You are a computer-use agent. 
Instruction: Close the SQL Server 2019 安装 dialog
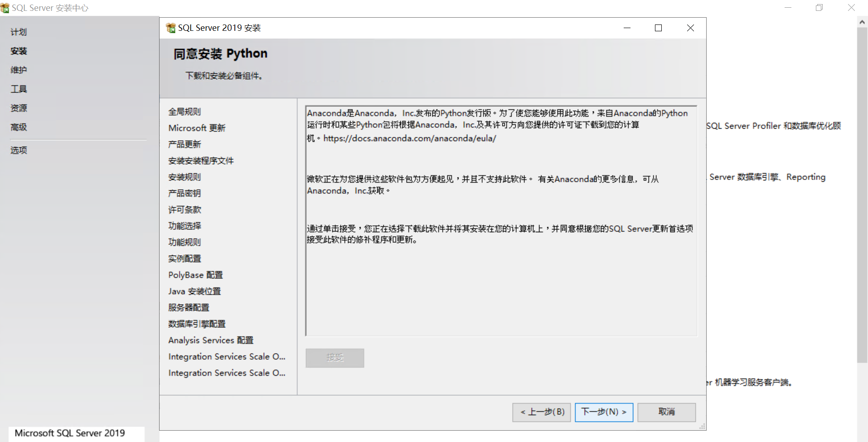(690, 28)
